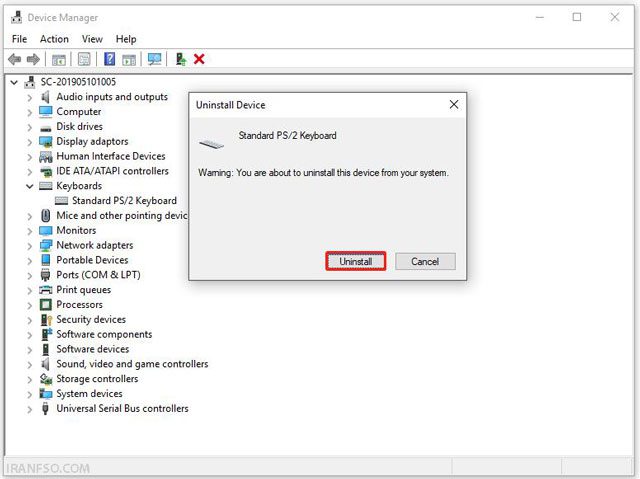Click the Network adapters icon
The width and height of the screenshot is (640, 479).
pos(46,246)
